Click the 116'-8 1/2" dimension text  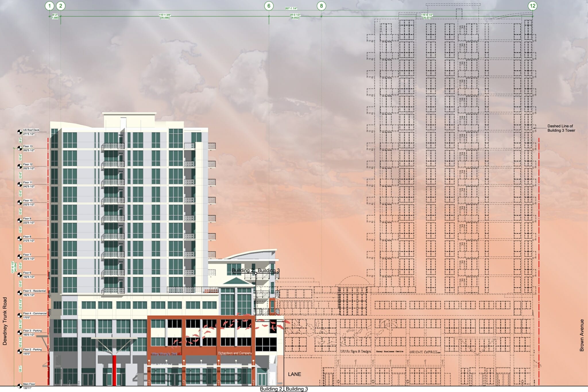tap(427, 15)
